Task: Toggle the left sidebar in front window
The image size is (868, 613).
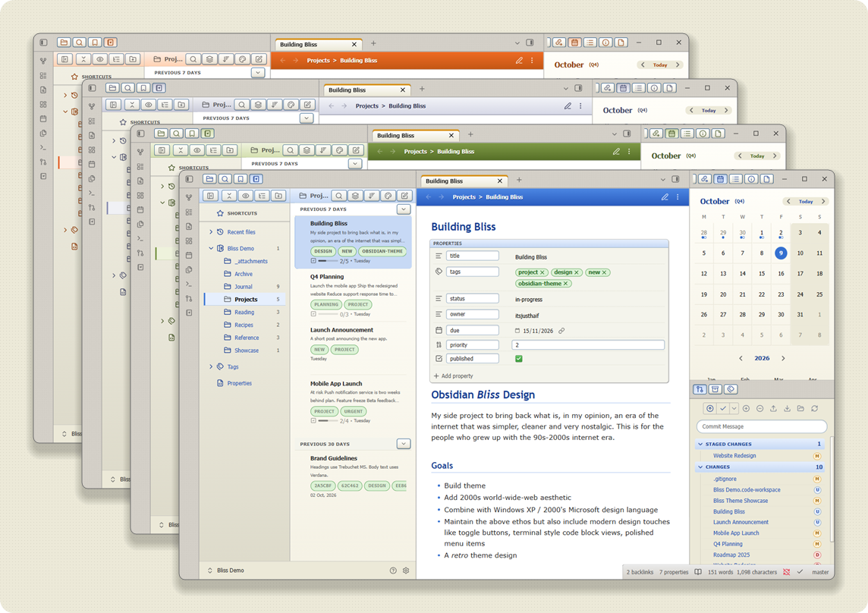Action: pyautogui.click(x=190, y=179)
